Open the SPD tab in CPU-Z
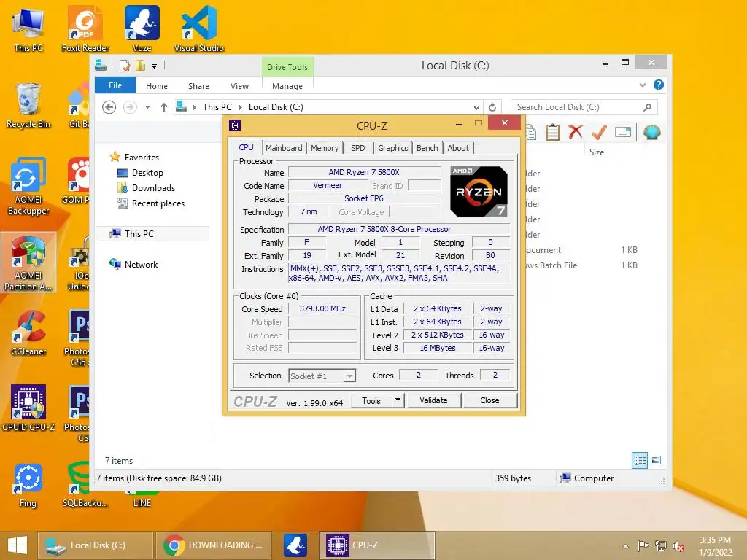Viewport: 747px width, 560px height. [357, 147]
